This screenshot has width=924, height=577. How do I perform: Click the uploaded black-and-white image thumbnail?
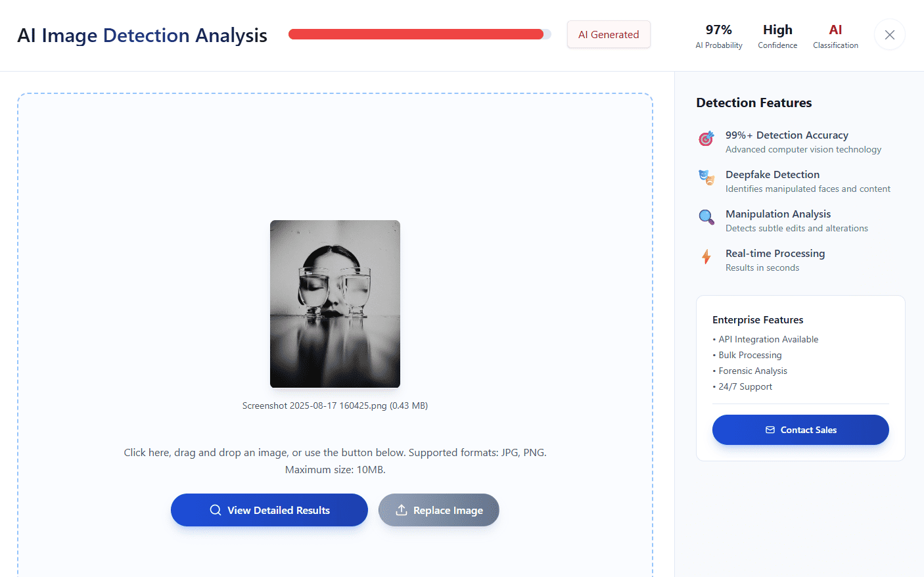coord(335,304)
